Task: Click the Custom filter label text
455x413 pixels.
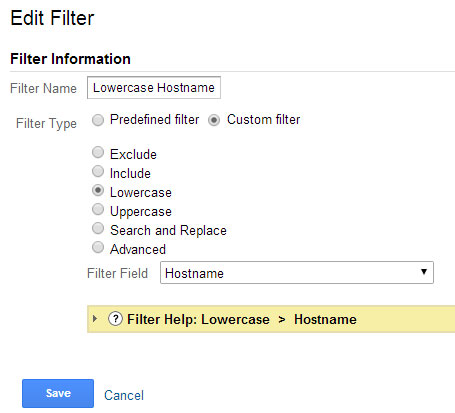Action: point(264,119)
